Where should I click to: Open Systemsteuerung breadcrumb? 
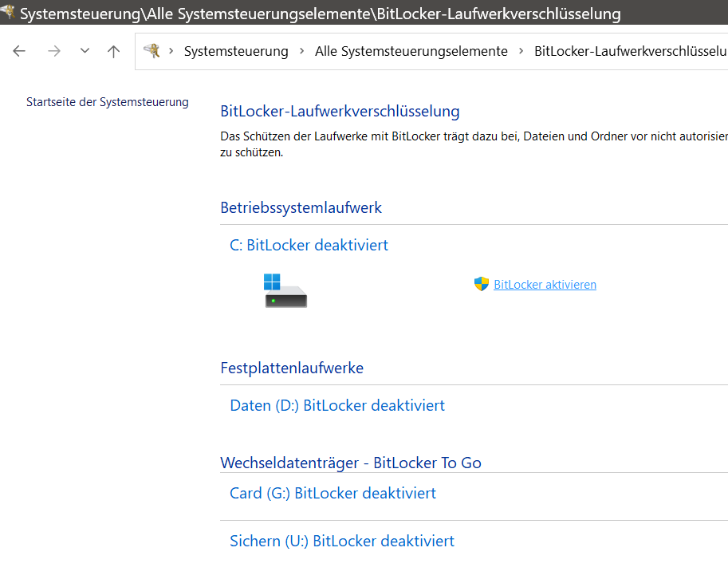pos(236,51)
